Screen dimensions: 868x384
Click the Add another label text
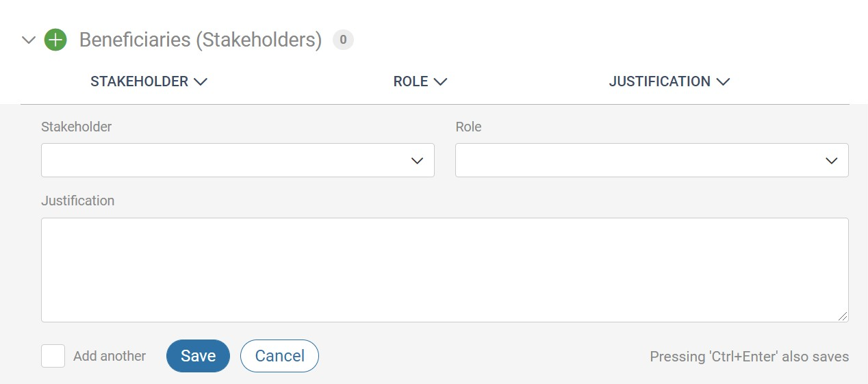click(x=110, y=356)
